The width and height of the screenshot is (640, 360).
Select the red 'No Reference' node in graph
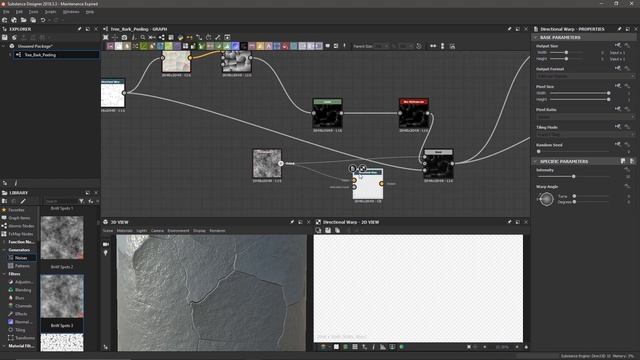tap(414, 113)
